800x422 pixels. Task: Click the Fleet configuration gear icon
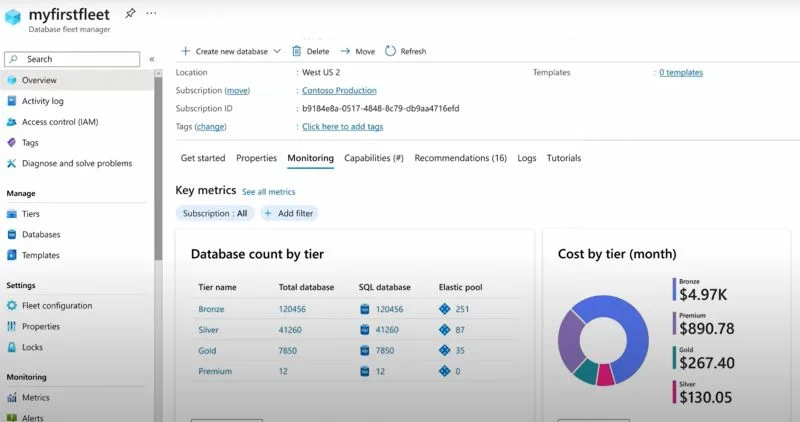pyautogui.click(x=12, y=306)
